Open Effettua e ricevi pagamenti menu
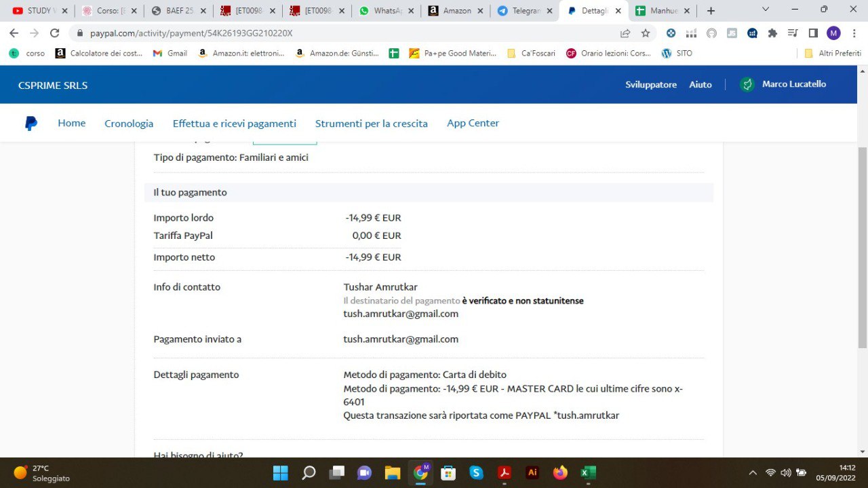This screenshot has height=488, width=868. [x=234, y=124]
